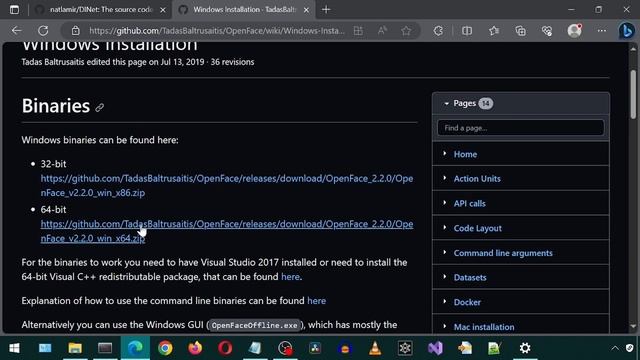Image resolution: width=640 pixels, height=360 pixels.
Task: Open the Datasets wiki page
Action: 470,278
